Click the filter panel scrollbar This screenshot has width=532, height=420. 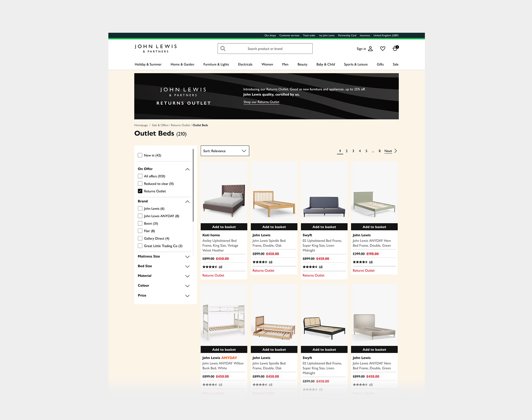pyautogui.click(x=193, y=185)
